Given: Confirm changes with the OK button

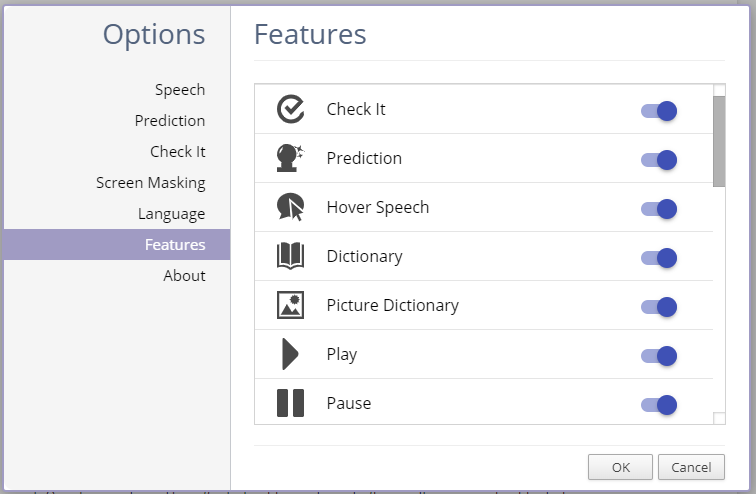Looking at the screenshot, I should [x=621, y=467].
